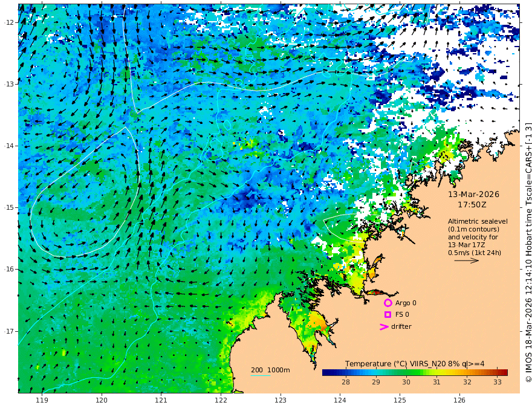Click the color bar tick label 31

tap(436, 382)
